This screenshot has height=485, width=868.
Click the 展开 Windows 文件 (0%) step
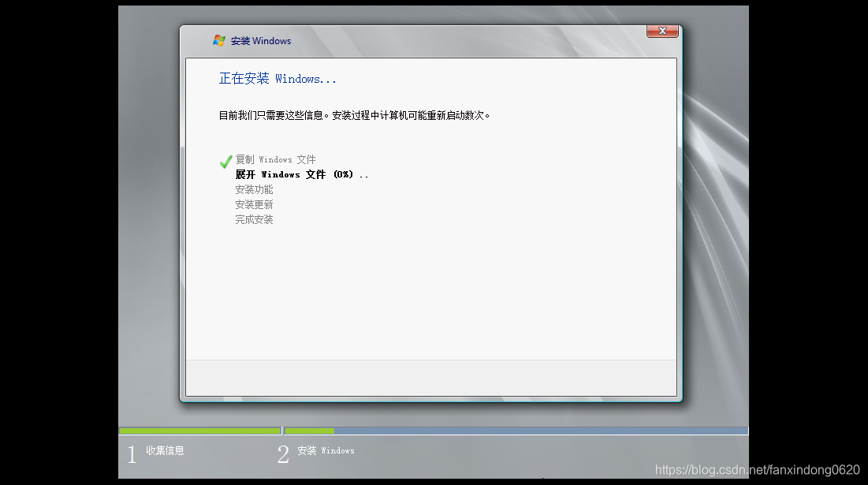click(302, 174)
